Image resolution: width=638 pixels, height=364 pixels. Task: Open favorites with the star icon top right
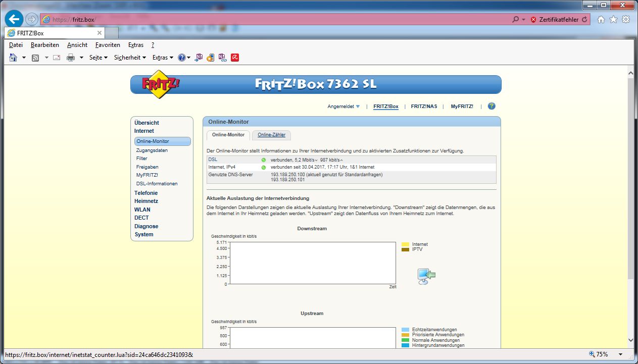613,19
